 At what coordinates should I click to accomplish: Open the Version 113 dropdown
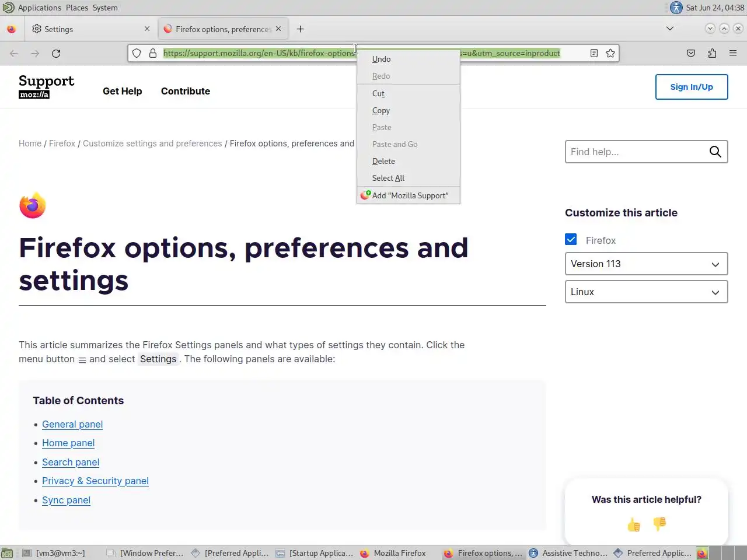click(647, 264)
